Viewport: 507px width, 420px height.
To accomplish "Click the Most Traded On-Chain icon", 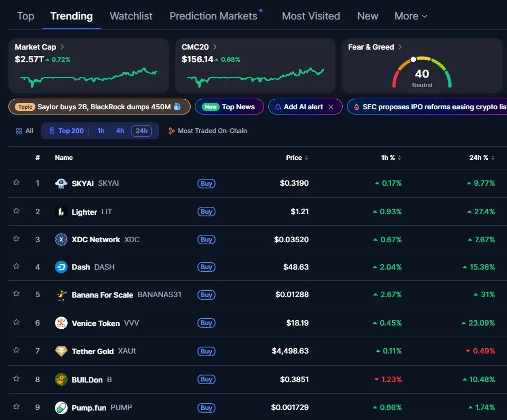I will pos(171,131).
